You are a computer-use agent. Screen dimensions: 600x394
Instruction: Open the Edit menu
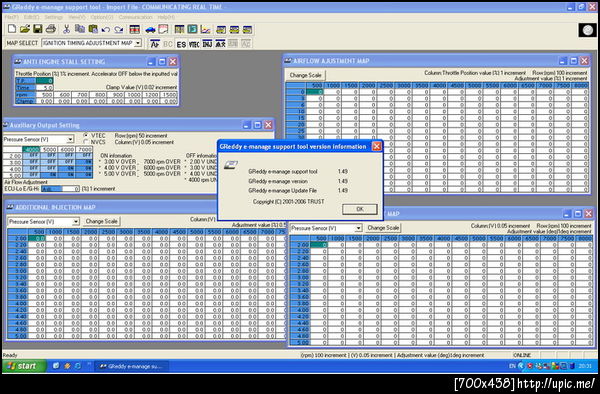coord(31,17)
